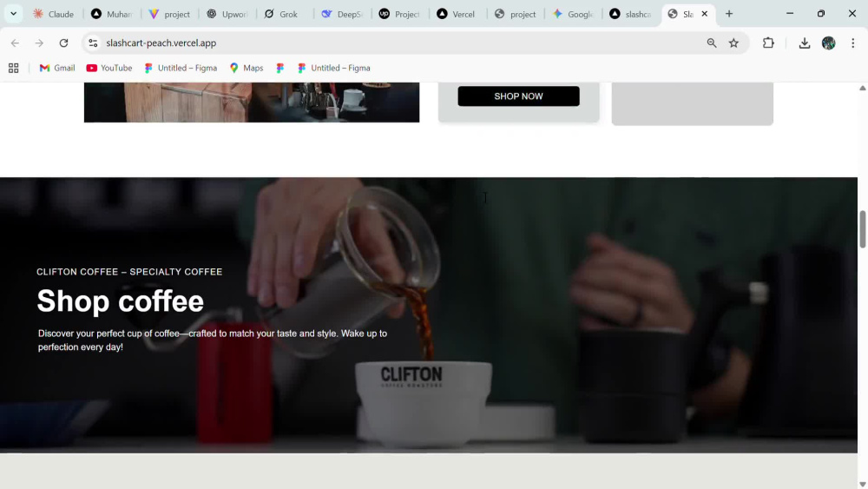
Task: Restore down the browser window
Action: (x=821, y=14)
